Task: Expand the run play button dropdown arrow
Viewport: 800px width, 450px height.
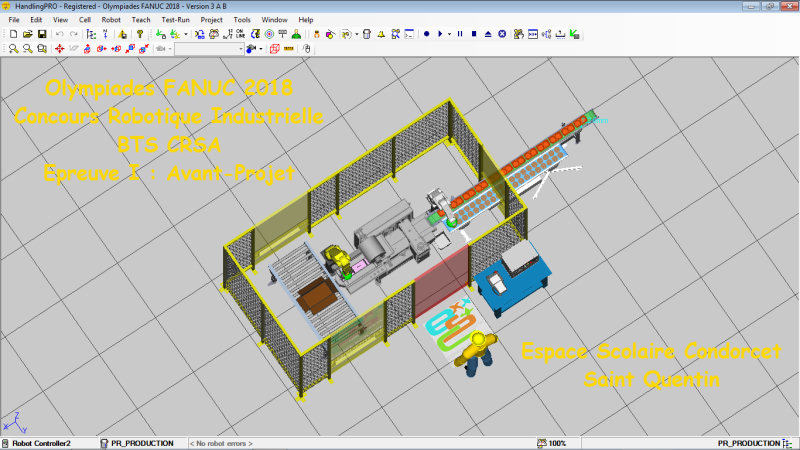Action: coord(450,34)
